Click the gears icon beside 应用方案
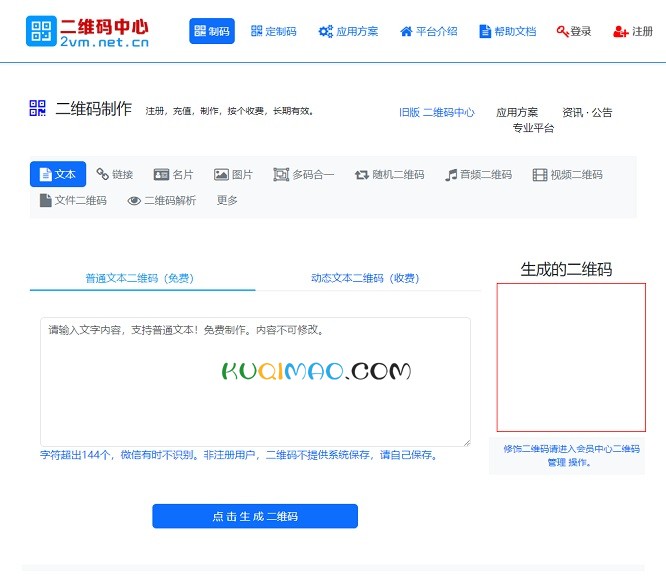The width and height of the screenshot is (666, 577). click(x=326, y=31)
